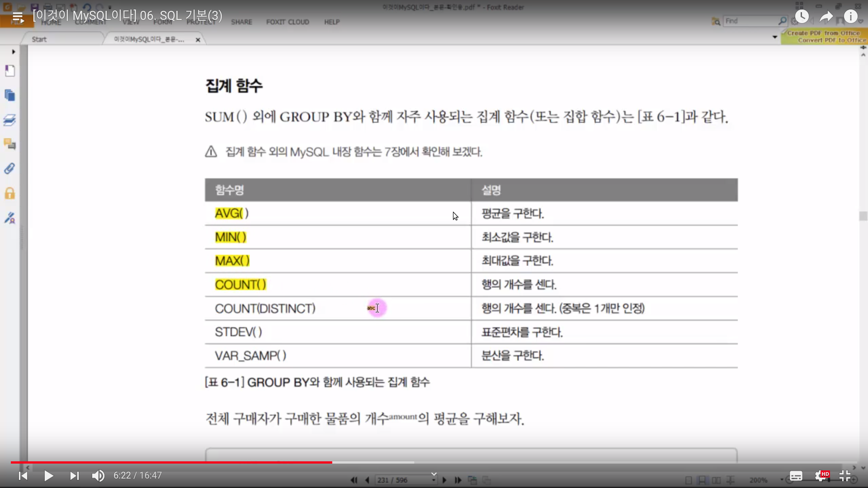Mute the video with the speaker icon
This screenshot has height=488, width=868.
point(98,476)
